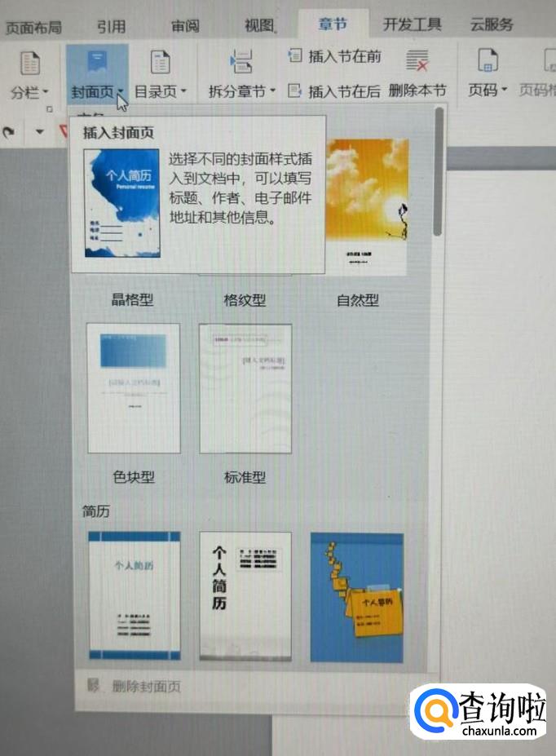
Task: Click the 晶格型 label
Action: tap(133, 300)
